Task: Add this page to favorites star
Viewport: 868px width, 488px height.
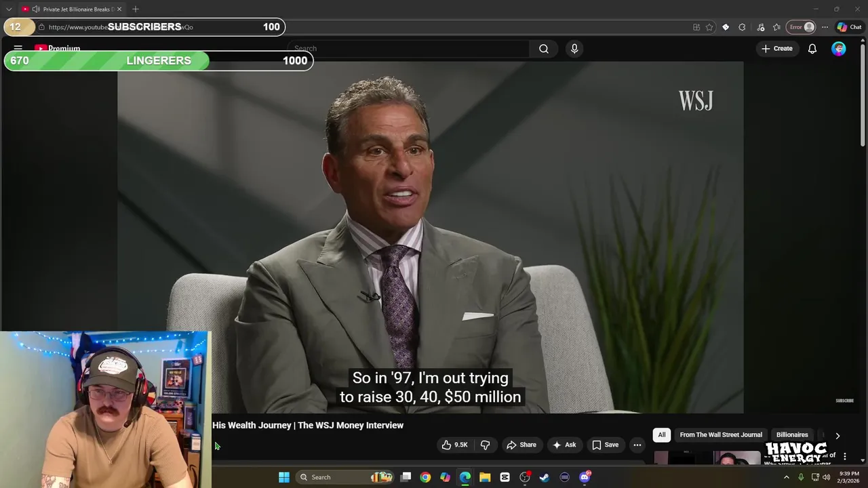Action: pos(709,27)
